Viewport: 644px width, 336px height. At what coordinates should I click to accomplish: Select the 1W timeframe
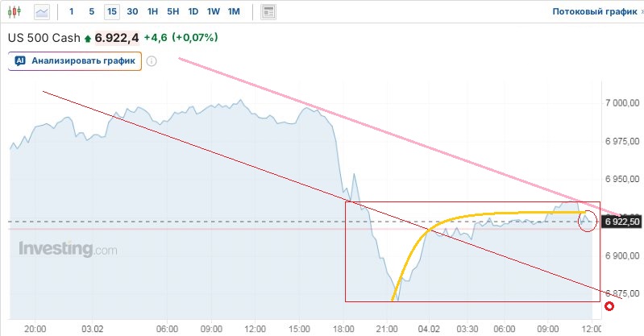point(213,12)
